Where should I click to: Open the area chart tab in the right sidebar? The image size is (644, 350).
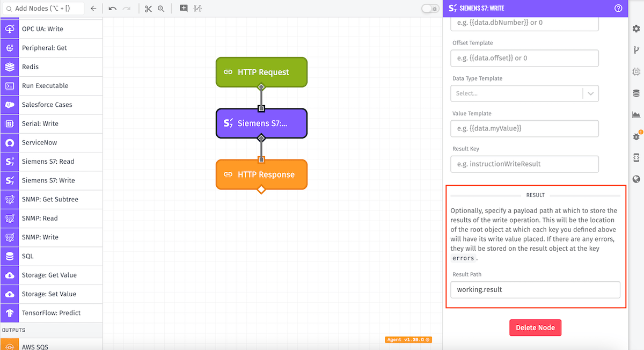636,114
